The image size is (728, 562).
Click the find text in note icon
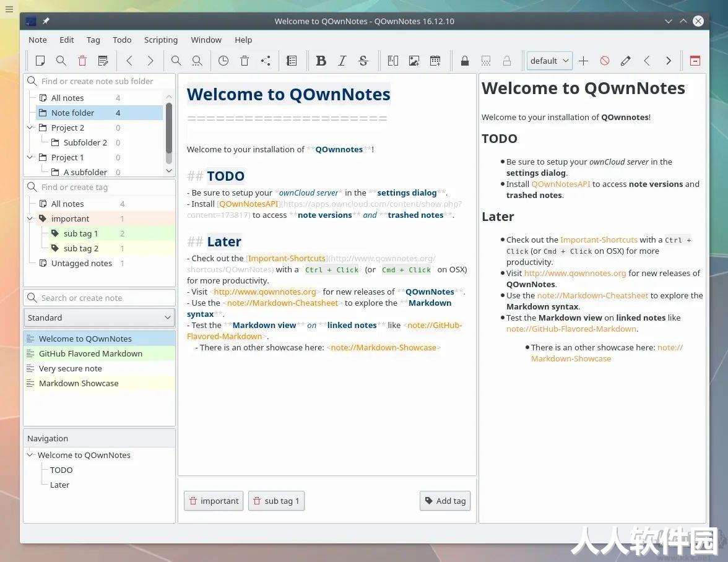(x=176, y=61)
